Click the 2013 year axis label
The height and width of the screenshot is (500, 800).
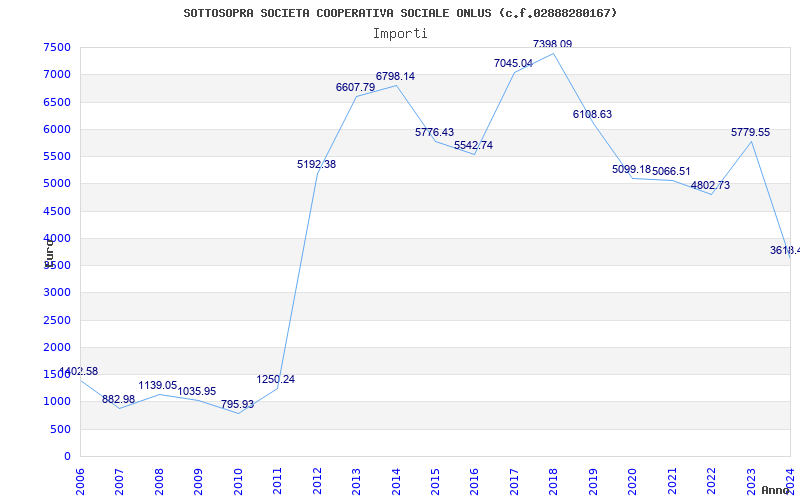click(x=357, y=483)
